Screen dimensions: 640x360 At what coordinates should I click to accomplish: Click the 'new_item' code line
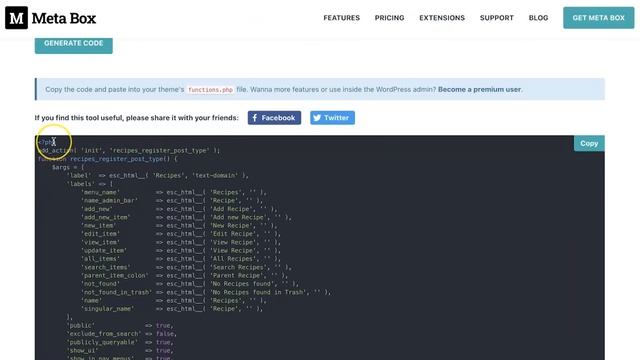(179, 226)
